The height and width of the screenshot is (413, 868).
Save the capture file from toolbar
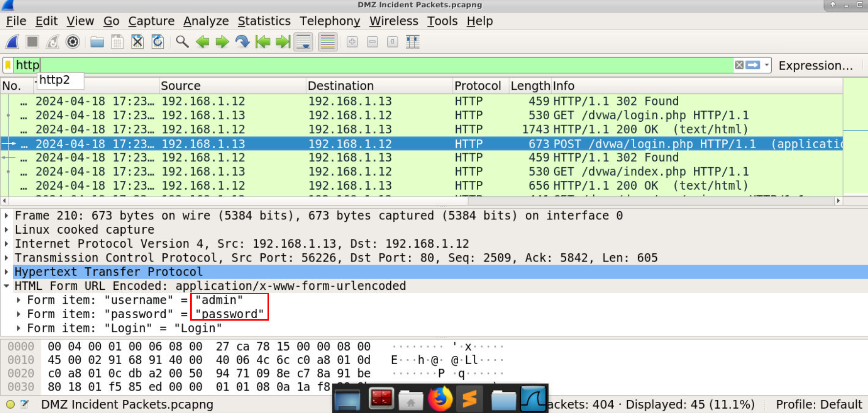[117, 42]
